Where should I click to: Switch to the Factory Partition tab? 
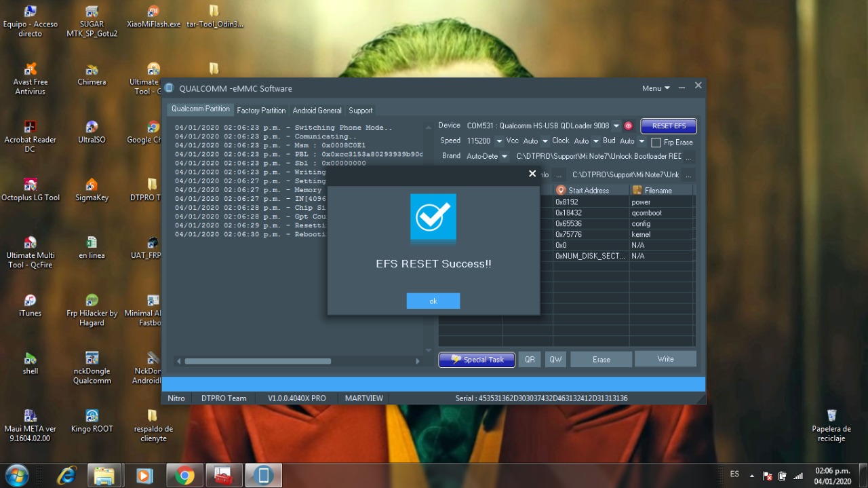pos(261,110)
